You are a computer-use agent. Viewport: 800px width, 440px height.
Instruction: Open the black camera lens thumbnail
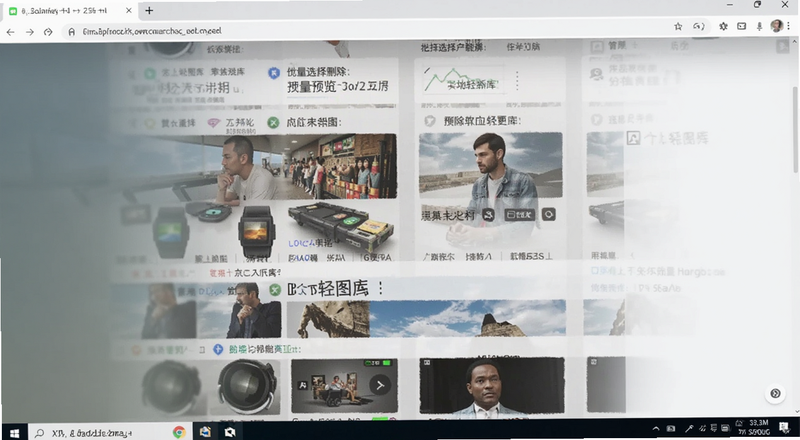[247, 386]
